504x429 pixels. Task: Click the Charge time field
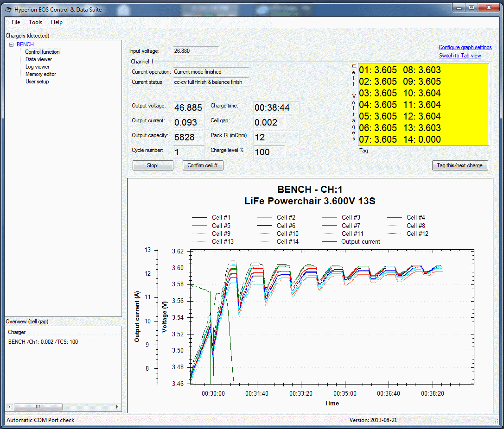pyautogui.click(x=276, y=107)
